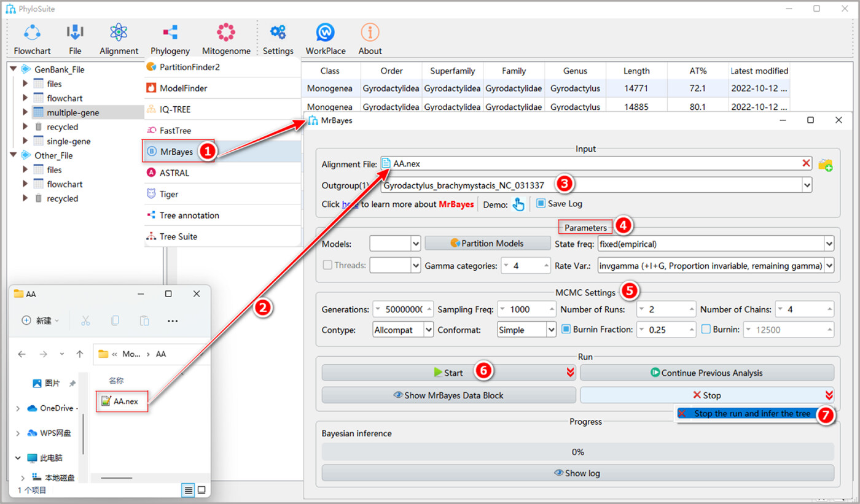This screenshot has width=860, height=504.
Task: Click the cut scissors icon in explorer
Action: tap(85, 320)
